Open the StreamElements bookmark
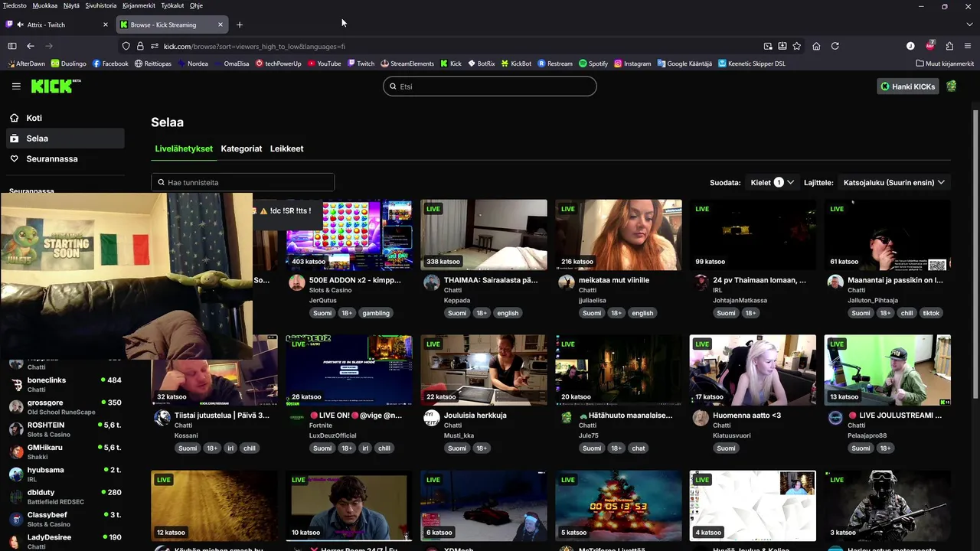This screenshot has width=980, height=551. click(x=407, y=64)
